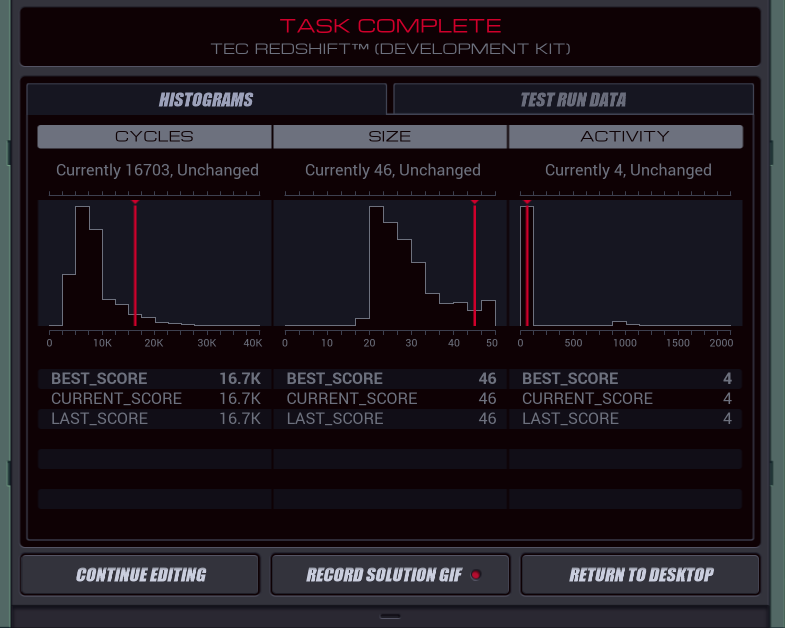The image size is (785, 628).
Task: Click CURRENT_SCORE row under Activity
Action: tap(625, 399)
